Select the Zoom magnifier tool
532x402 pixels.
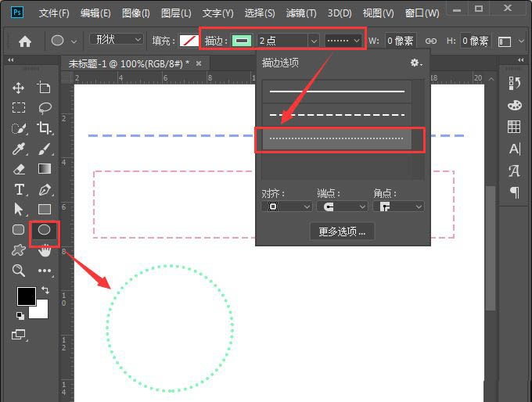(19, 271)
